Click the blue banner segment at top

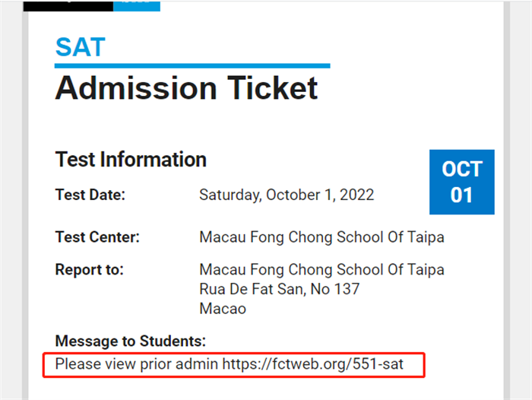tap(137, 6)
